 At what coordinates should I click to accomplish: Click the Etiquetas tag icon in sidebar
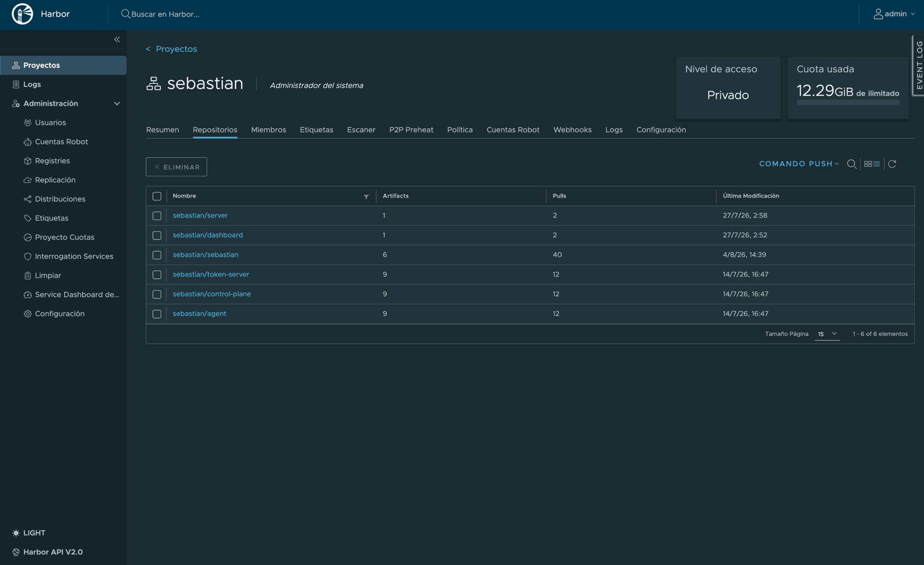tap(28, 218)
